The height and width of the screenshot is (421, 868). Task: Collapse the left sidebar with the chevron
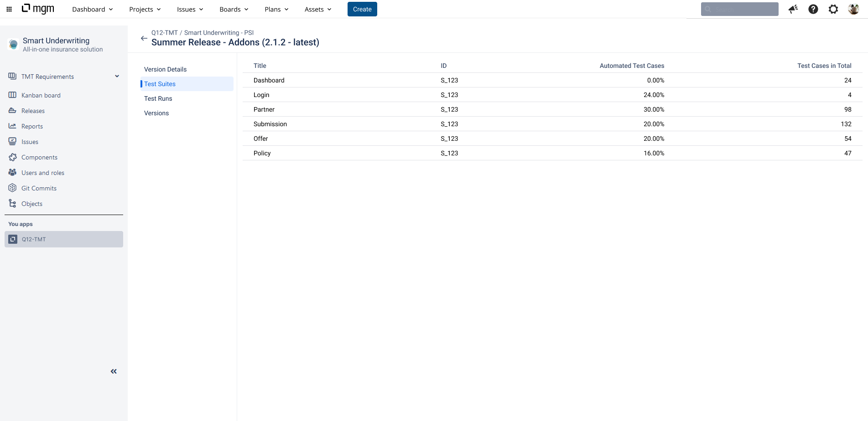point(114,371)
